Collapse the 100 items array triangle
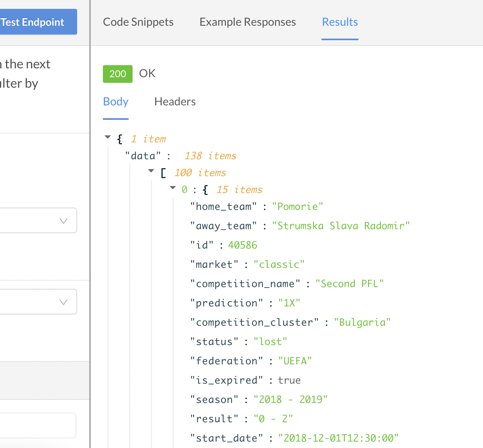The image size is (483, 448). [x=151, y=171]
